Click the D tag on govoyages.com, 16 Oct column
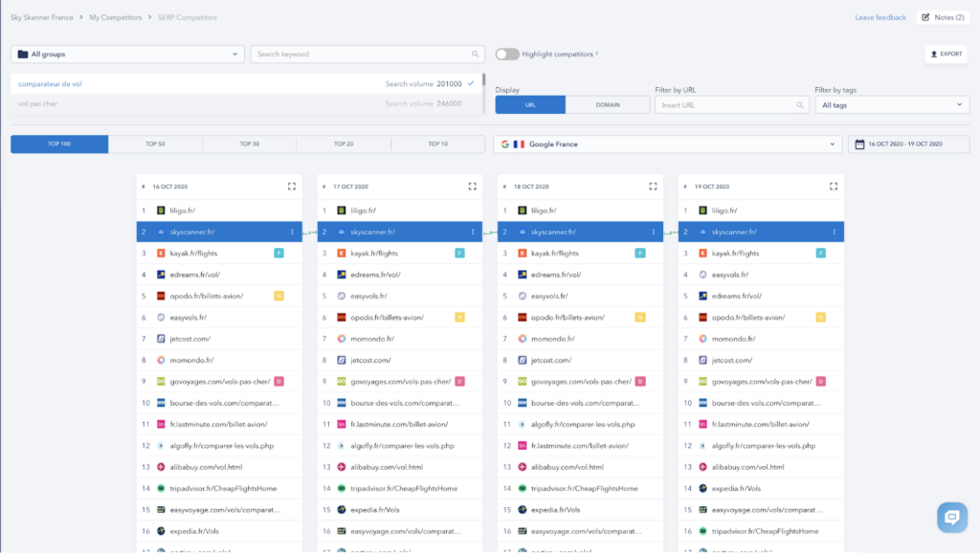Viewport: 980px width, 553px height. point(278,381)
